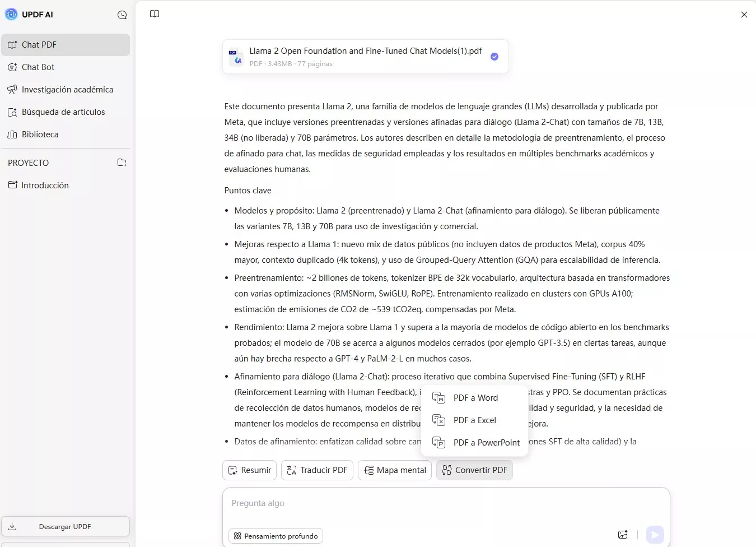Click the Mapa mental button
This screenshot has height=547, width=756.
tap(395, 470)
